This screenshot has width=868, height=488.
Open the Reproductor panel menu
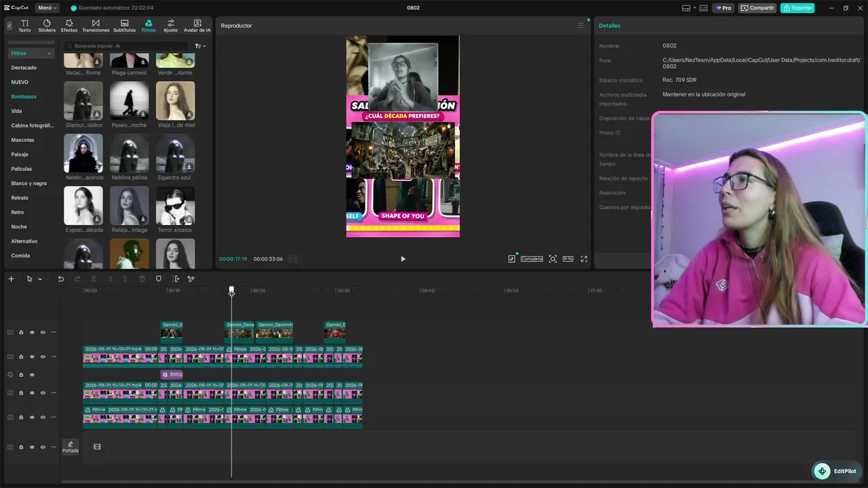coord(580,26)
